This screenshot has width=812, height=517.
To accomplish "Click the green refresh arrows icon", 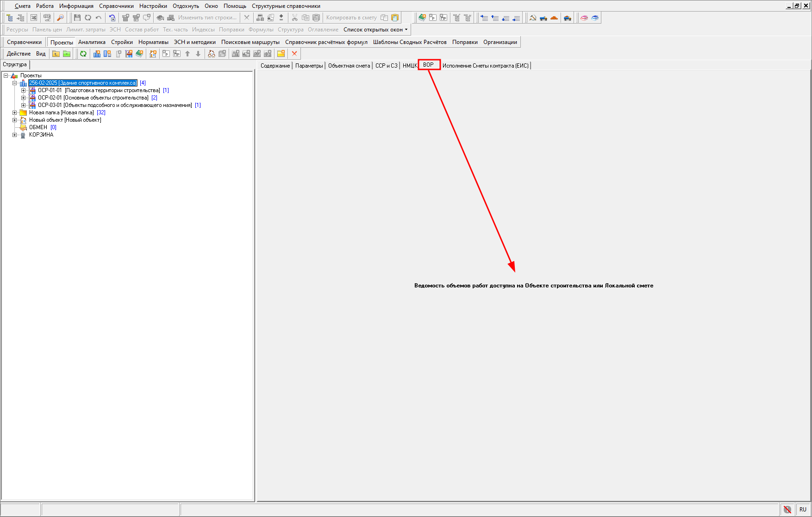I will (83, 54).
